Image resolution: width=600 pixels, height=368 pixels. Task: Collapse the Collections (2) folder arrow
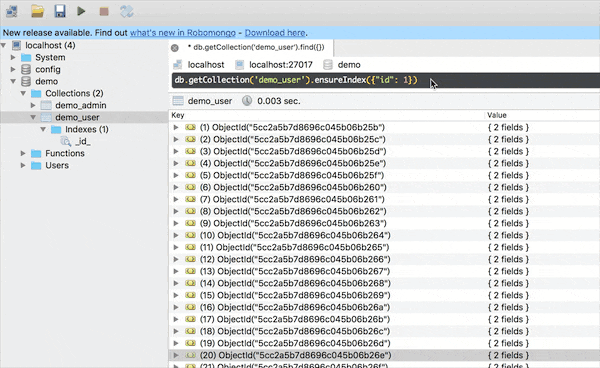coord(23,93)
